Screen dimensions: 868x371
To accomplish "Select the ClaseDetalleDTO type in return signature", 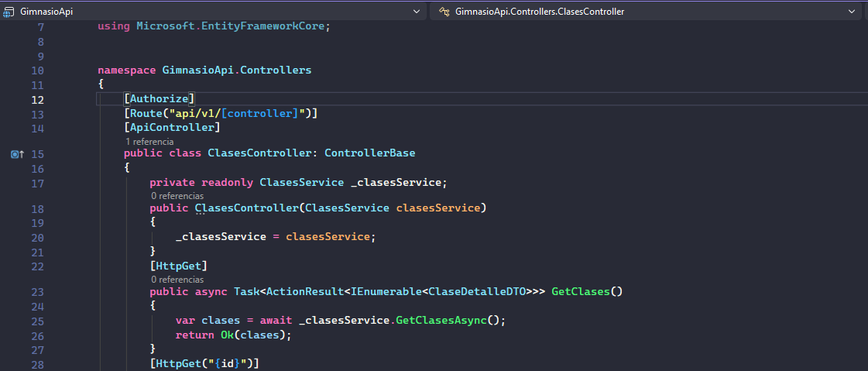I will pos(477,292).
